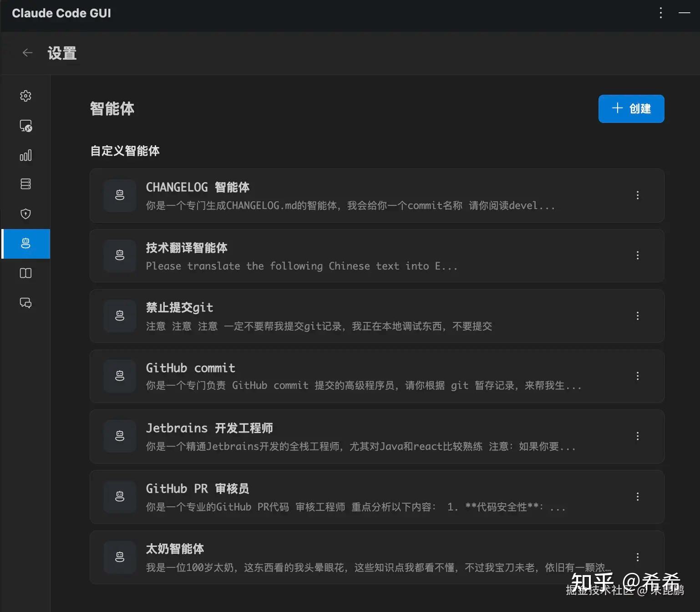Open more options for CHANGELOG 智能体
Image resolution: width=700 pixels, height=612 pixels.
638,195
